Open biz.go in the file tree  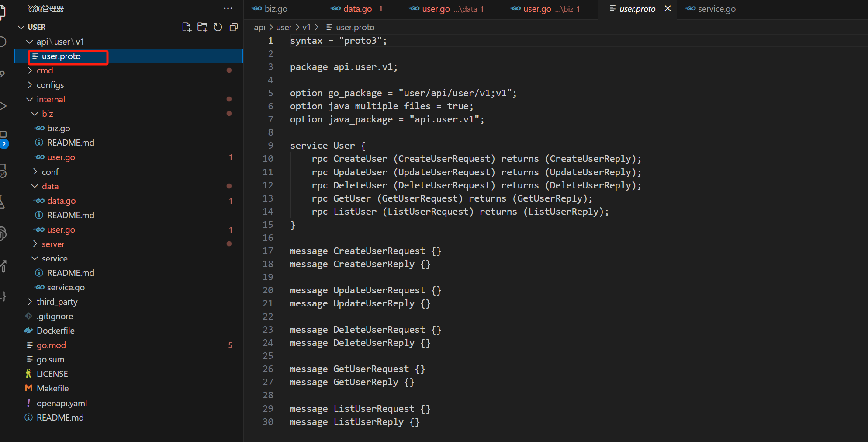128,128
